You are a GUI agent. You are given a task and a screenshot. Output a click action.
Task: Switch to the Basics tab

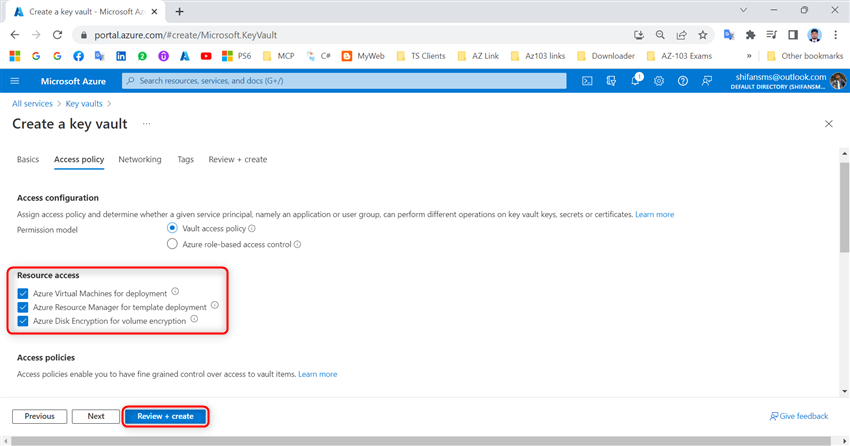(28, 159)
